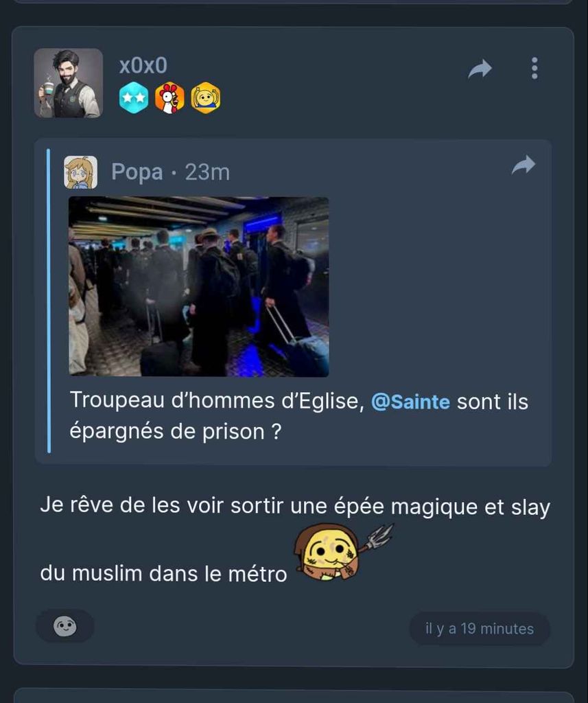The width and height of the screenshot is (588, 703).
Task: Click the blue quote bar beside Popa's post
Action: (x=49, y=301)
